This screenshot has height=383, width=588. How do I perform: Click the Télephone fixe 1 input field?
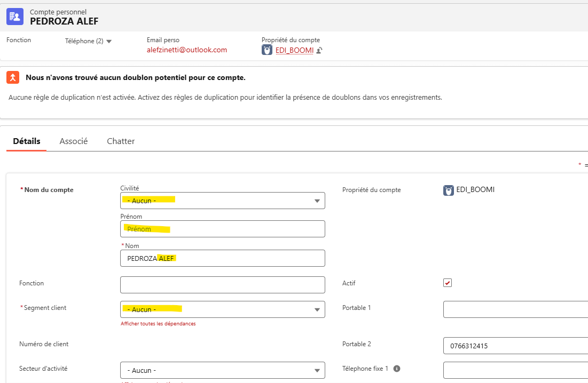tap(515, 370)
